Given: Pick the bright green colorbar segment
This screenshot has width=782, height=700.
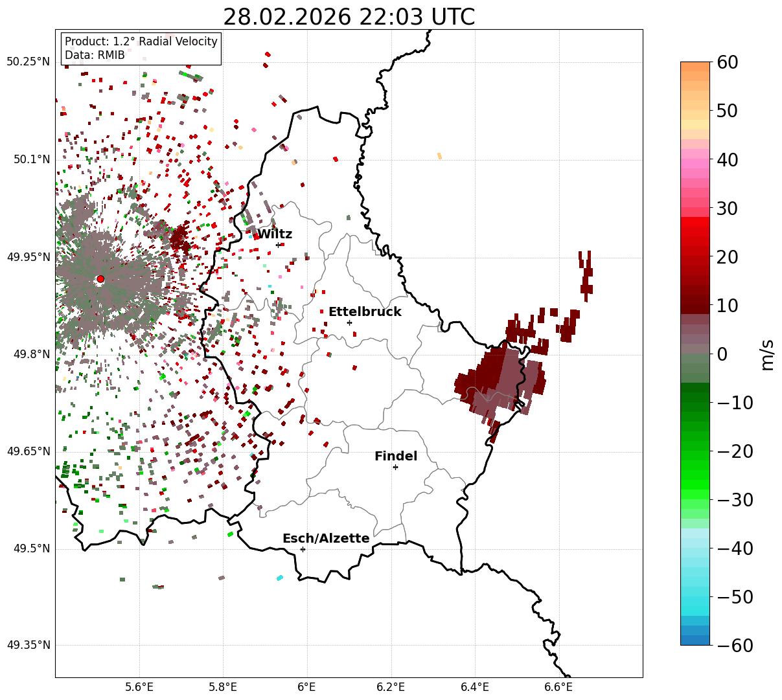Looking at the screenshot, I should coord(695,484).
